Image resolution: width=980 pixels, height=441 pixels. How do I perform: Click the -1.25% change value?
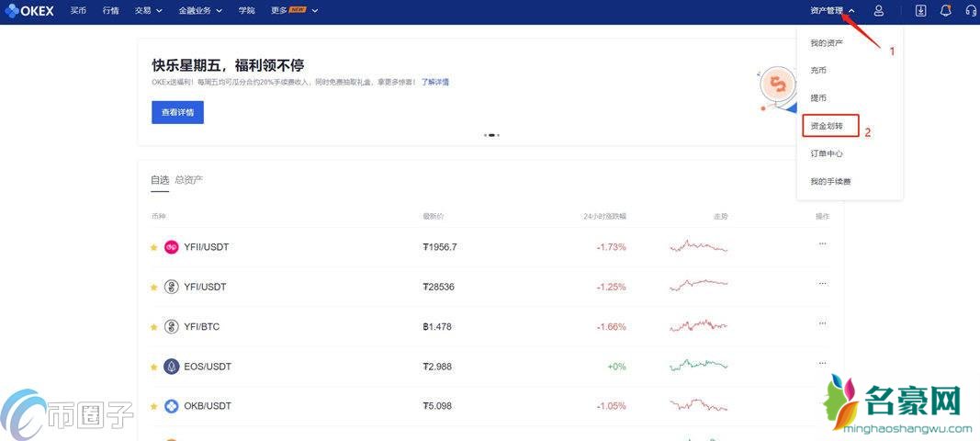pyautogui.click(x=612, y=288)
